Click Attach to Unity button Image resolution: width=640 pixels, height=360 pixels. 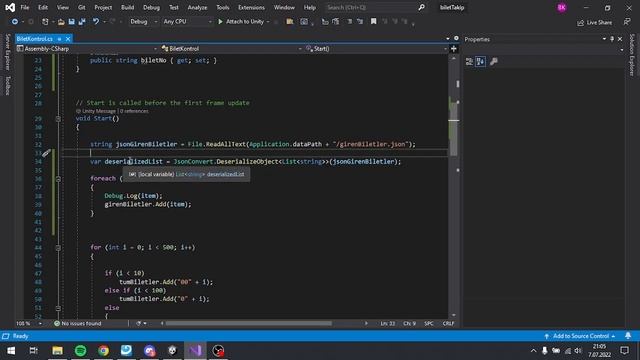click(244, 22)
